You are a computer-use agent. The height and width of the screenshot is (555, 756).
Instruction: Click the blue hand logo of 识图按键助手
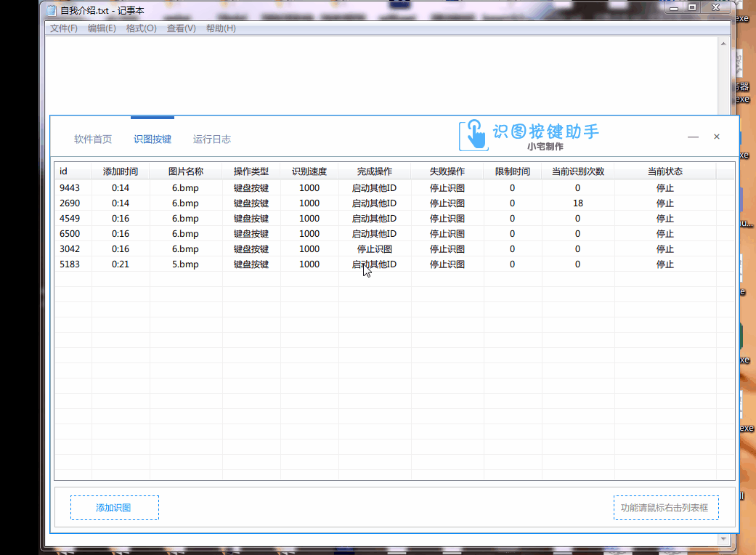pyautogui.click(x=473, y=134)
